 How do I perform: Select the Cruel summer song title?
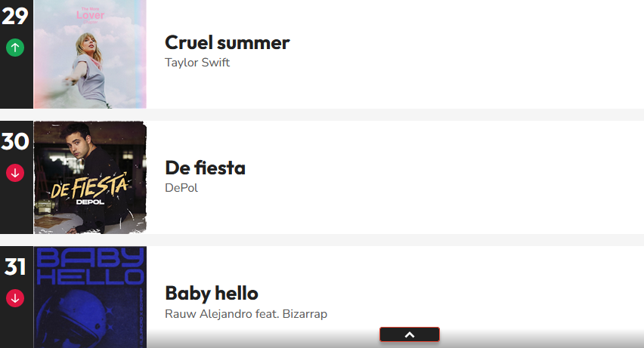227,43
